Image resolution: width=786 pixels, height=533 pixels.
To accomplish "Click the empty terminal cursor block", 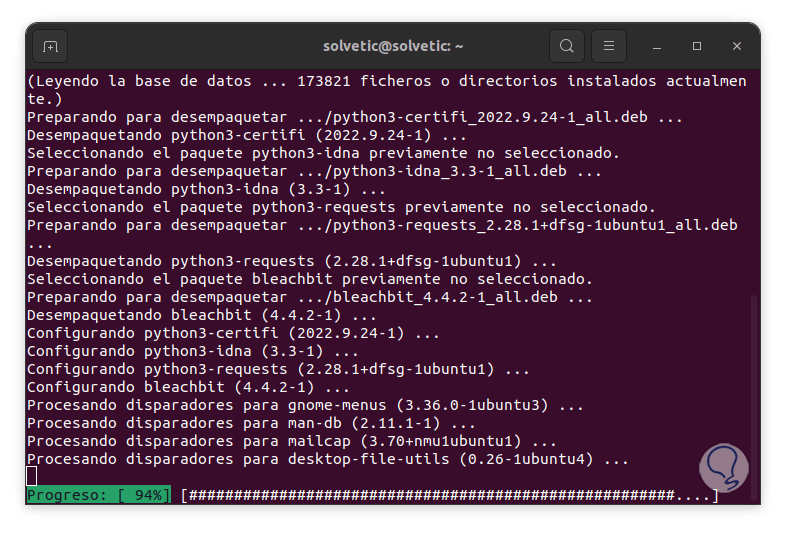I will pos(32,476).
